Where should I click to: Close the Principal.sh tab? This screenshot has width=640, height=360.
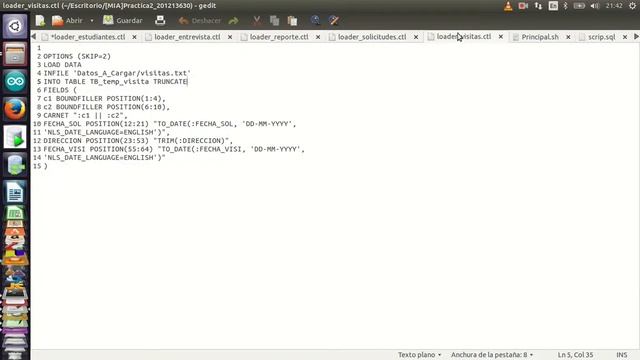point(568,37)
